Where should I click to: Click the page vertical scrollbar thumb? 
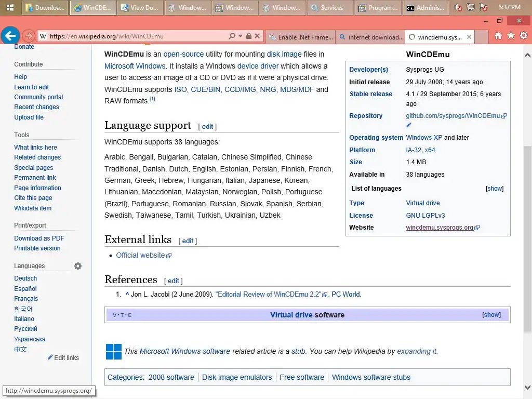[x=527, y=239]
